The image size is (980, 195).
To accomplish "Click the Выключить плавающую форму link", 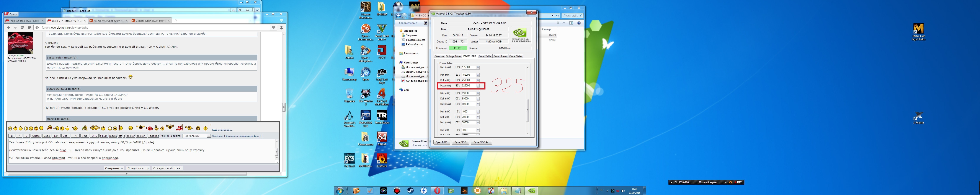I will (x=243, y=136).
